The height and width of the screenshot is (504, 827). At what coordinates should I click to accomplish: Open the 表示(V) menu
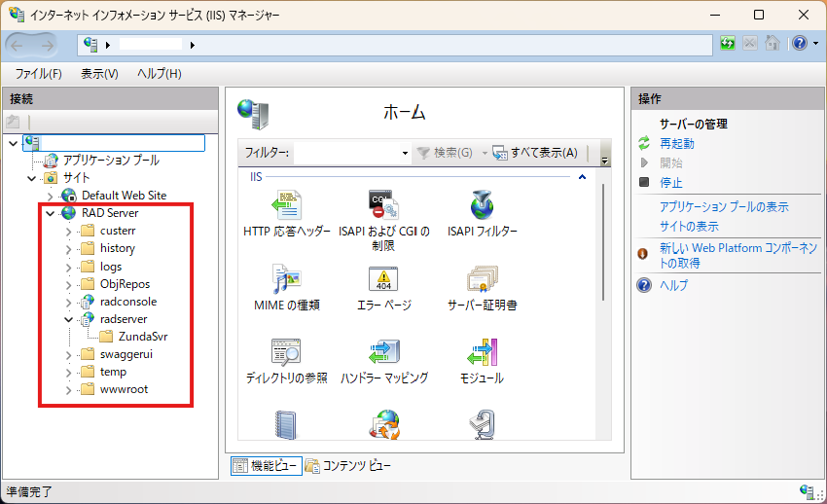[x=99, y=73]
